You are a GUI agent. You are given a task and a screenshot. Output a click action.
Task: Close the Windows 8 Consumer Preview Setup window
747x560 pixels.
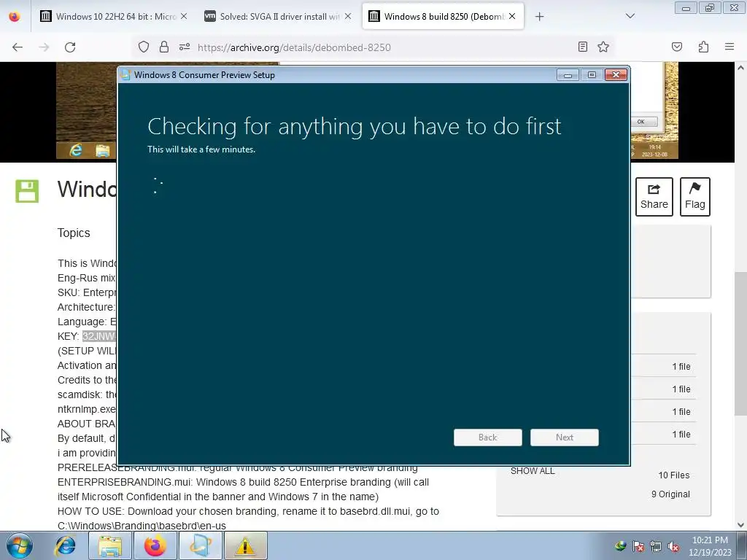point(616,75)
